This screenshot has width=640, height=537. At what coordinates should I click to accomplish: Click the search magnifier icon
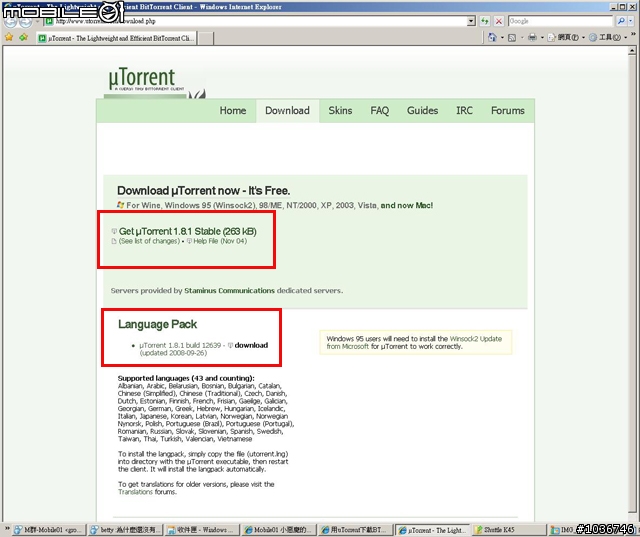[621, 21]
